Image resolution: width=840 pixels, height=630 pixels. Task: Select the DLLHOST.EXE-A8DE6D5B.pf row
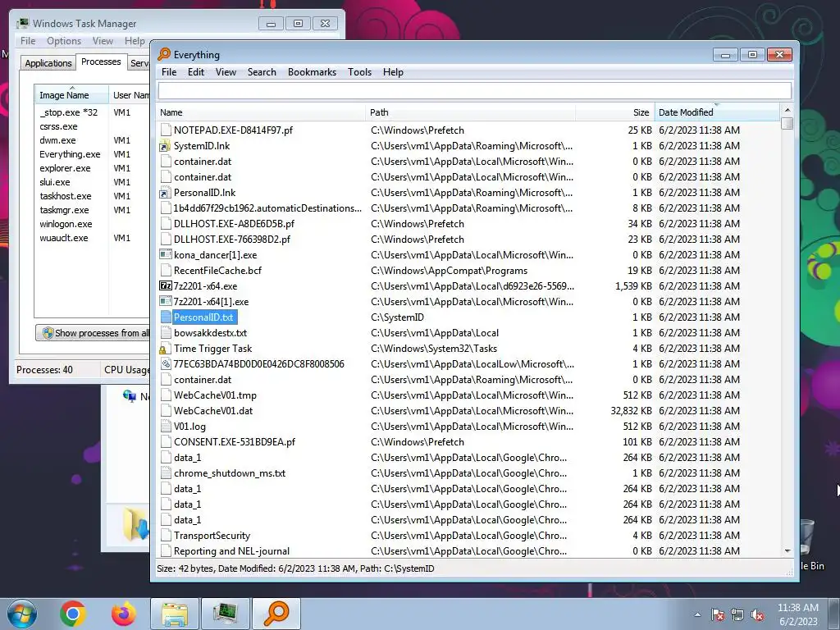click(x=468, y=224)
